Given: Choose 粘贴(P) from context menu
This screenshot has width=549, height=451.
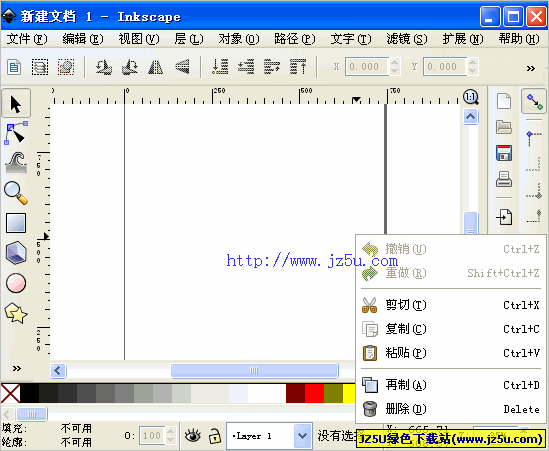Looking at the screenshot, I should tap(451, 353).
